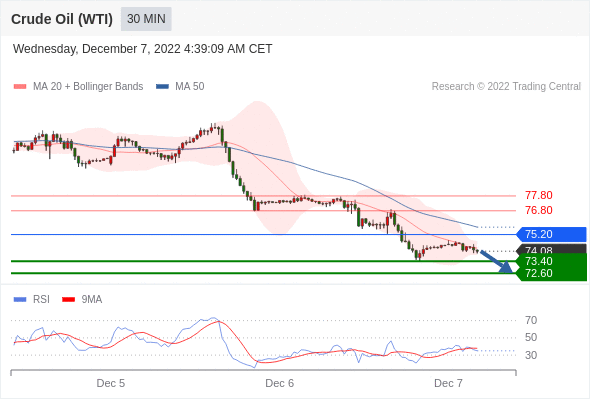Screen dimensions: 590x400
Task: Click the RSI 70 axis level label
Action: [531, 320]
